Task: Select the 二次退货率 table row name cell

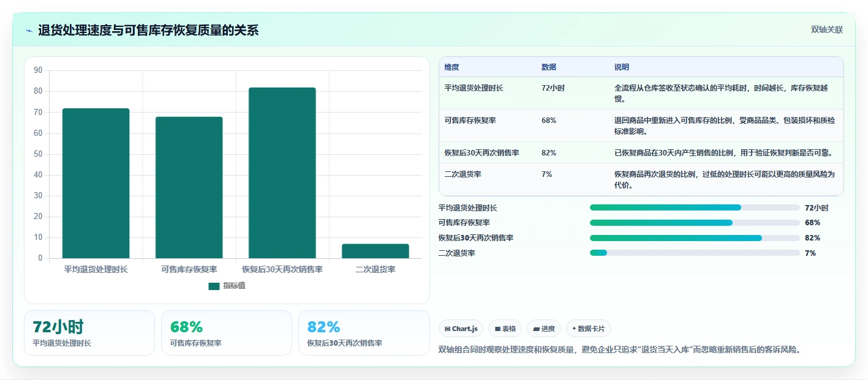Action: click(x=463, y=174)
